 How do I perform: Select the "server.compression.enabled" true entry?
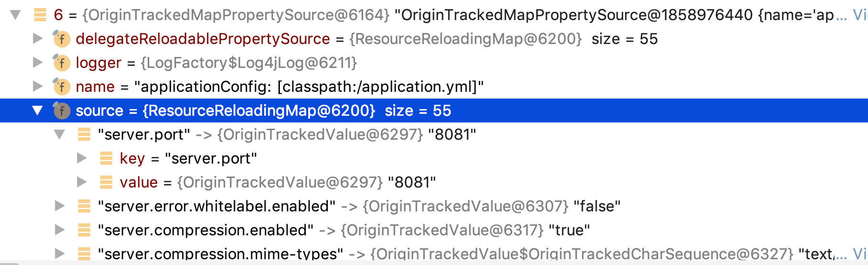click(x=343, y=230)
